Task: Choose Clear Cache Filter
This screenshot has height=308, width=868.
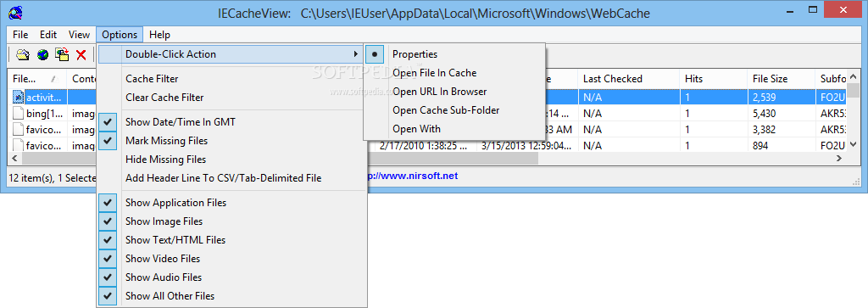Action: pyautogui.click(x=231, y=98)
